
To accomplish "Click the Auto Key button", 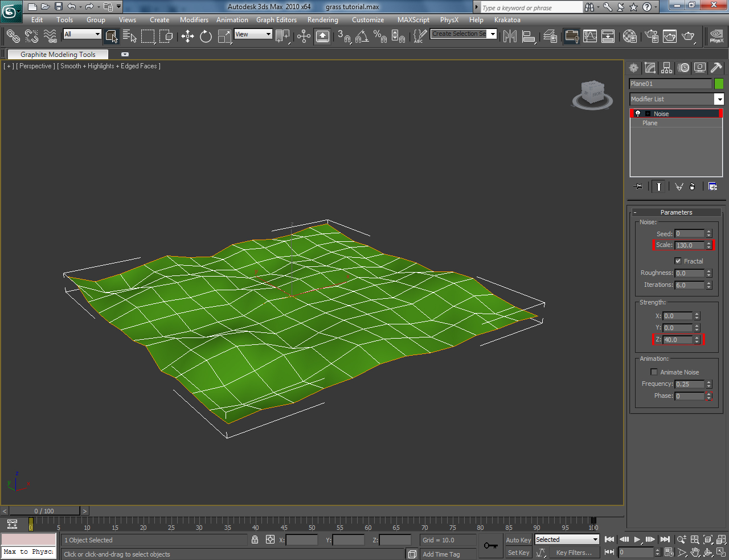I will coord(518,540).
